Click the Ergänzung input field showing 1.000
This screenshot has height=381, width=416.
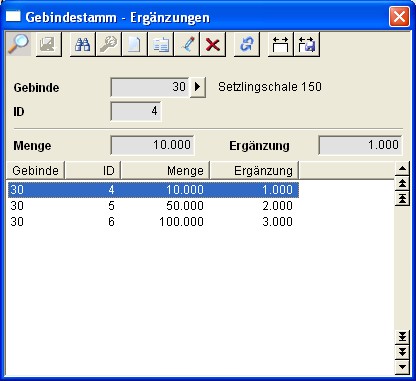360,145
